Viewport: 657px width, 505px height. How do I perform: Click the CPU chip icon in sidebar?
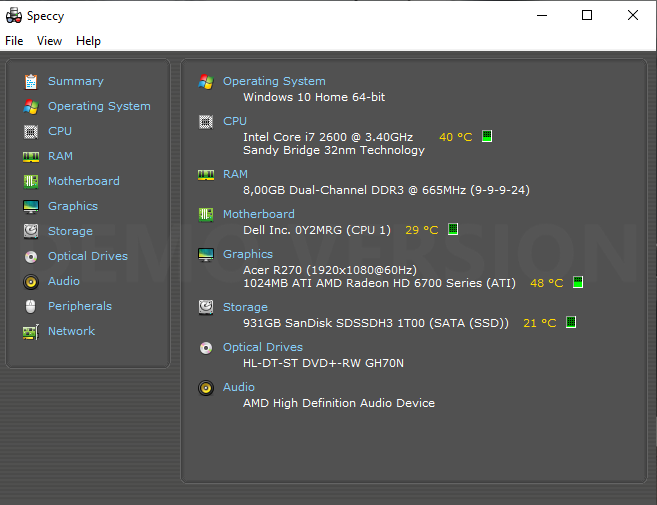click(x=30, y=131)
